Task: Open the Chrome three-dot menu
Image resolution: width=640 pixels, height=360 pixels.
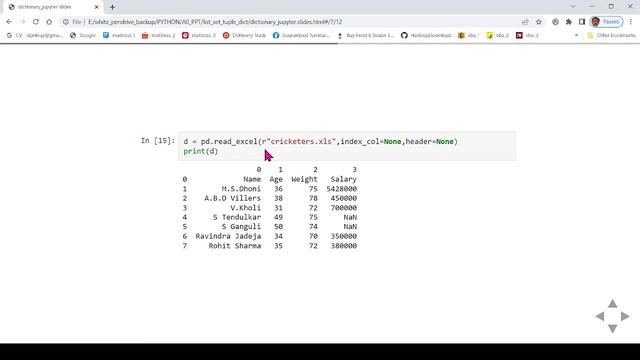Action: 631,22
